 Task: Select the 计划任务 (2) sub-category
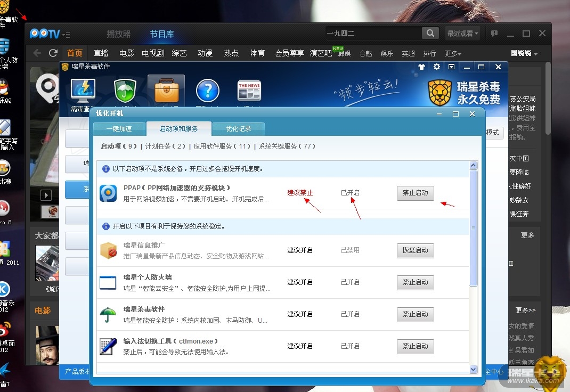165,146
